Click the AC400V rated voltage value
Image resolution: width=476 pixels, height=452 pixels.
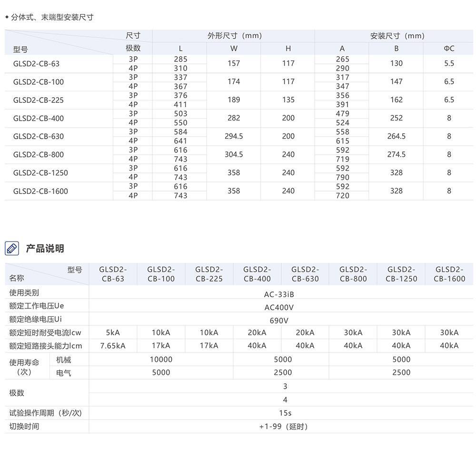coord(279,307)
